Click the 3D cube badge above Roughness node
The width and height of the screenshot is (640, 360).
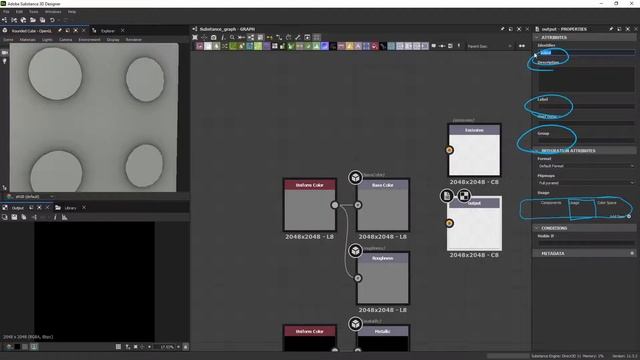click(356, 251)
